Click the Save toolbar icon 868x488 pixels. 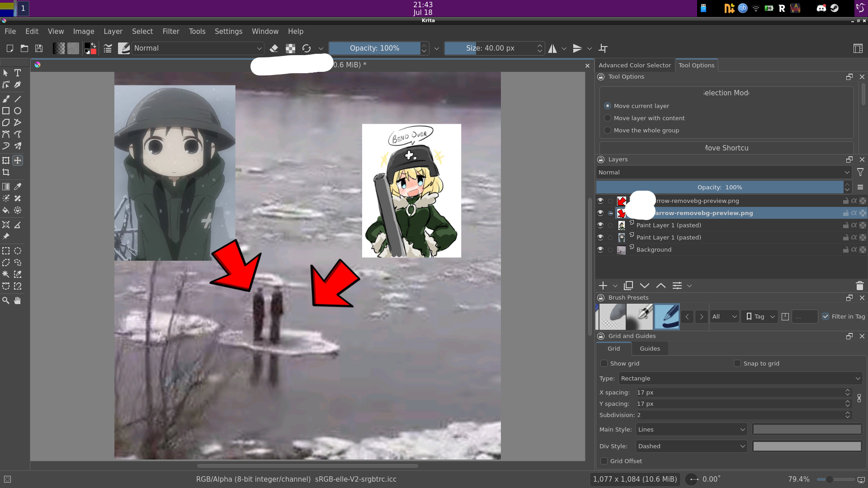point(39,48)
